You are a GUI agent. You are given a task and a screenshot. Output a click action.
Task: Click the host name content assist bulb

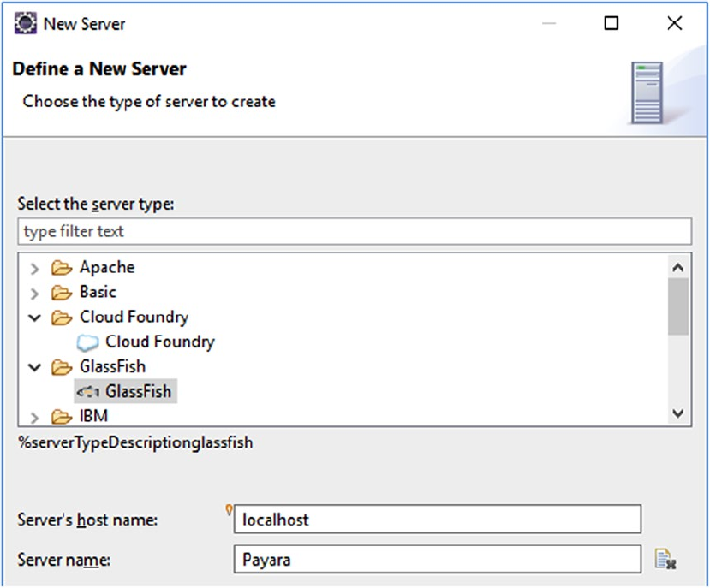[229, 510]
